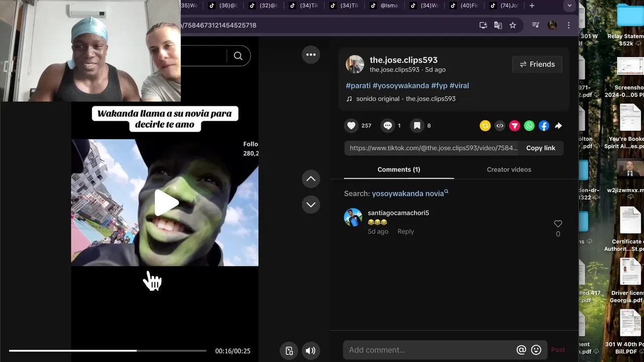Open sonido original sound link
The height and width of the screenshot is (362, 644).
[x=406, y=99]
